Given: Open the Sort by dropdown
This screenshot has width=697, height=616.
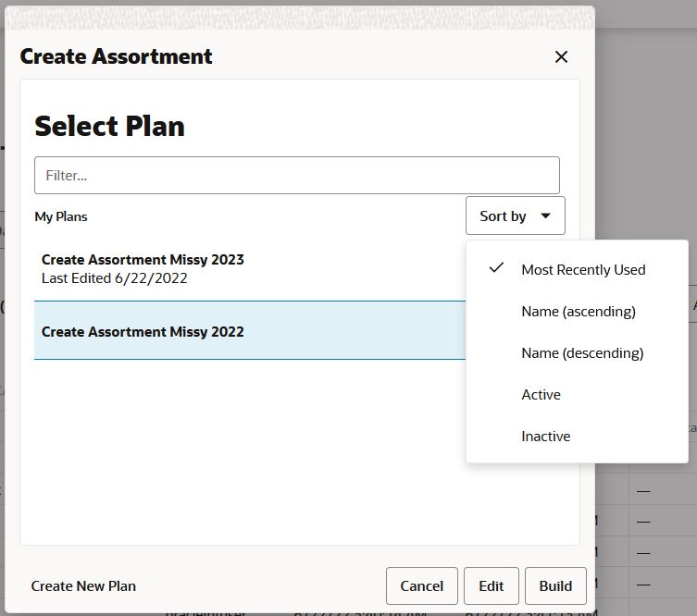Looking at the screenshot, I should pos(516,216).
